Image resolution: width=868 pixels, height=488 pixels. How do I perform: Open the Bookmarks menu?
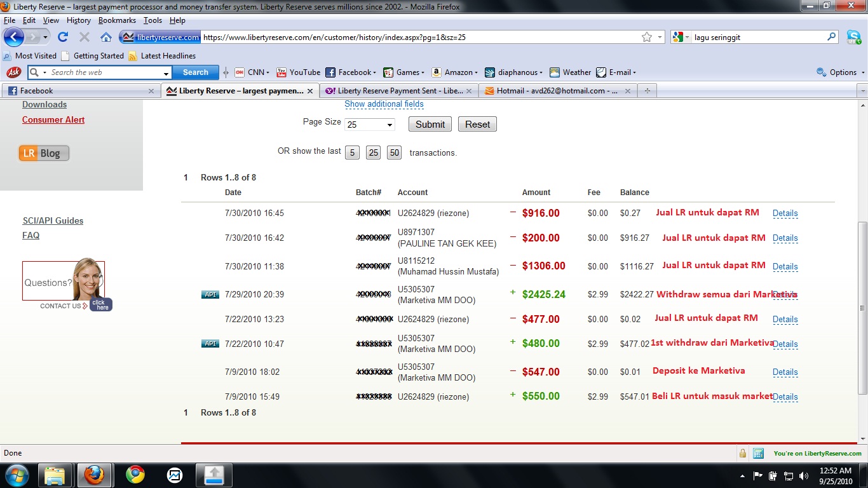[117, 20]
